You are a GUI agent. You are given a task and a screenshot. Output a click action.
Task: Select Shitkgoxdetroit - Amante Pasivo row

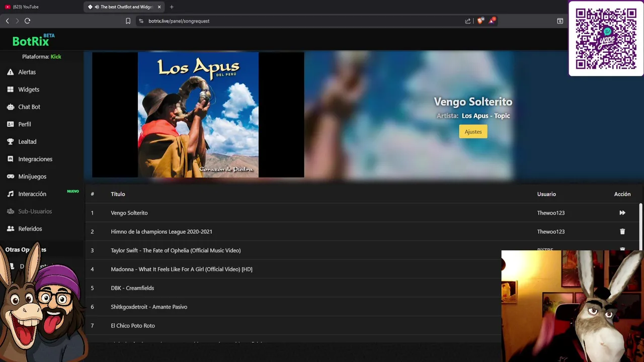click(294, 307)
